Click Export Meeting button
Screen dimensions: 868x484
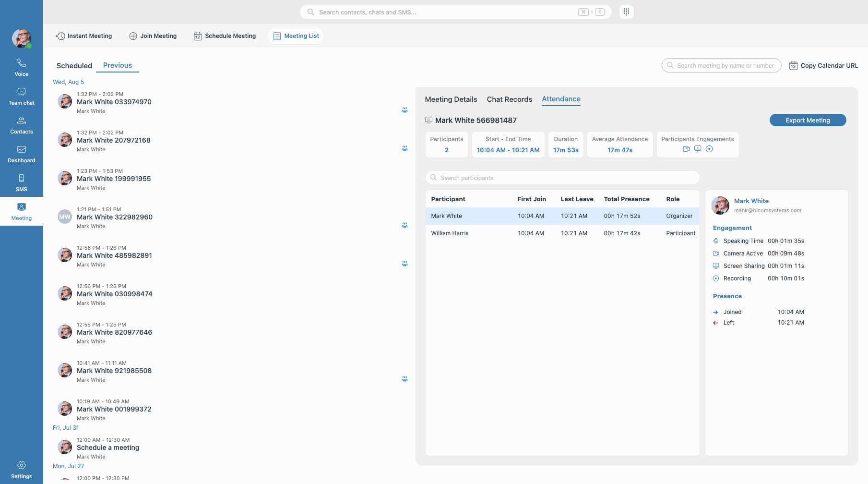(x=808, y=121)
